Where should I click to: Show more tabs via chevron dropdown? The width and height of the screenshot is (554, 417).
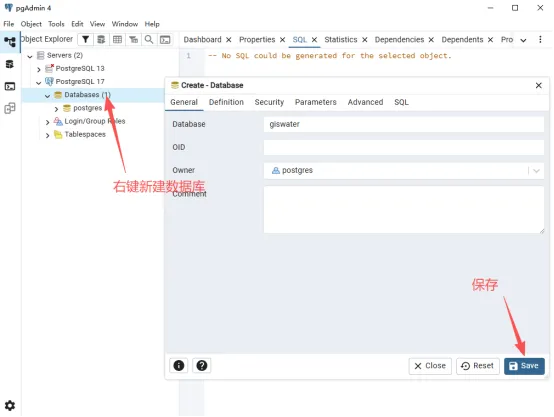pyautogui.click(x=523, y=40)
